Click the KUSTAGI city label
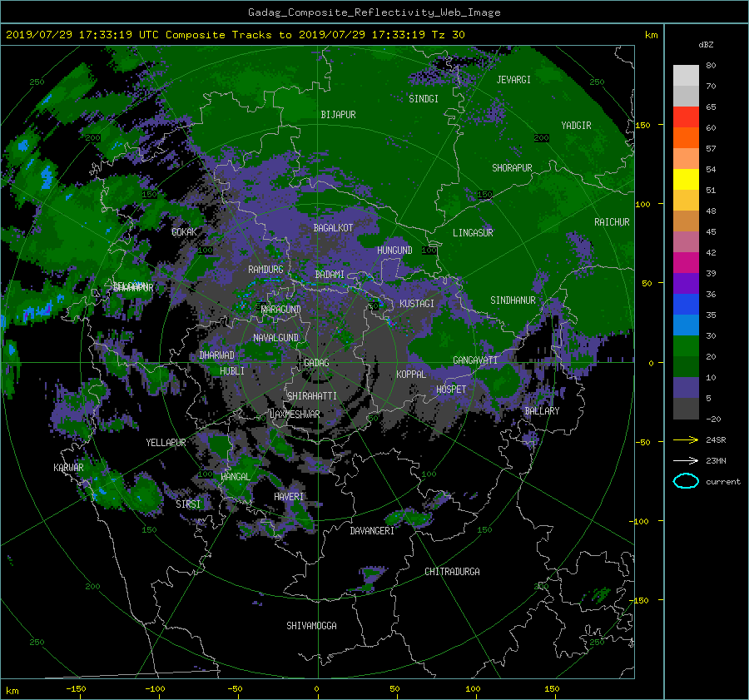Image resolution: width=749 pixels, height=700 pixels. pos(417,304)
